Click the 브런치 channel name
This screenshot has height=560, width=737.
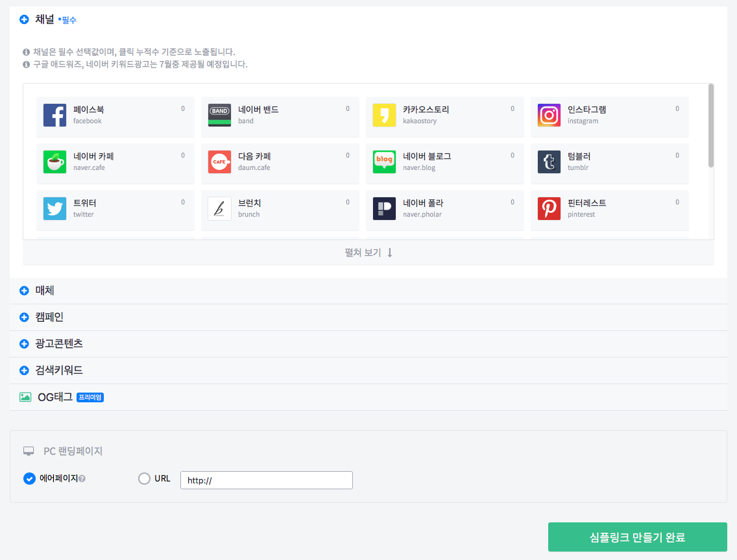[250, 202]
